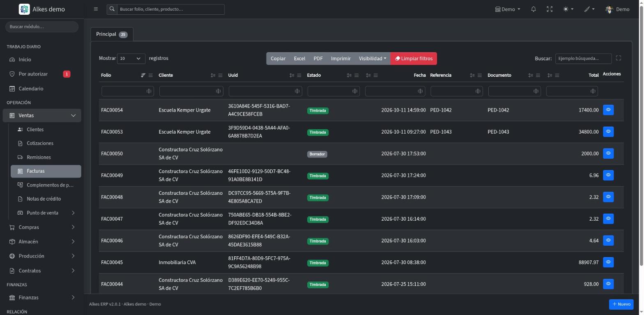Expand the table to fullscreen, icon beside Buscar
The width and height of the screenshot is (644, 315).
[619, 58]
